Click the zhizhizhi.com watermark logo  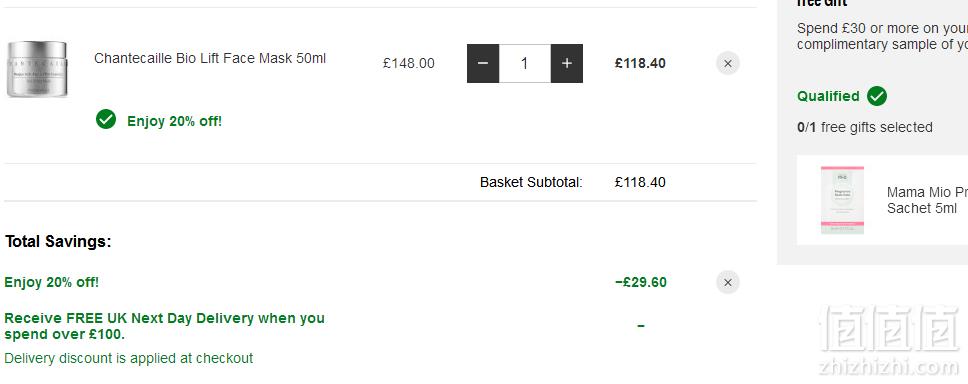tap(889, 341)
